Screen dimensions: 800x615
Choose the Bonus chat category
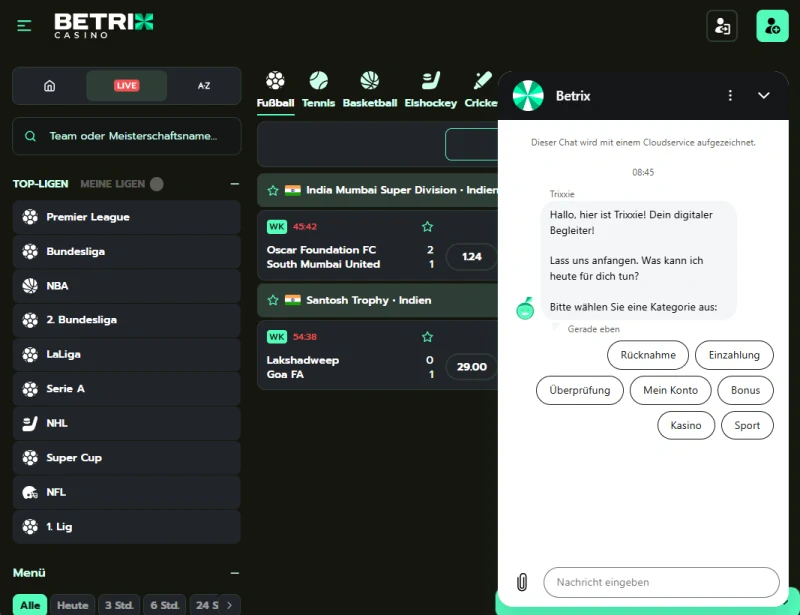(745, 390)
